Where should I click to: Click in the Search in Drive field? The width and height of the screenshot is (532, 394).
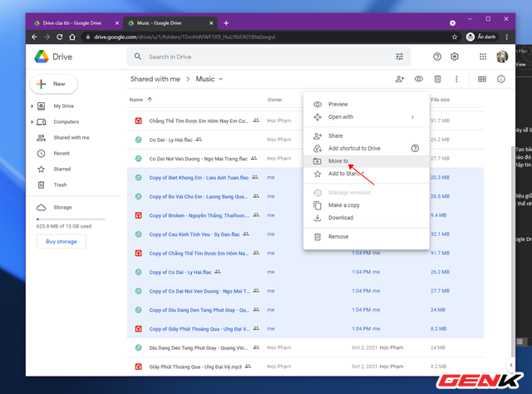pyautogui.click(x=268, y=57)
